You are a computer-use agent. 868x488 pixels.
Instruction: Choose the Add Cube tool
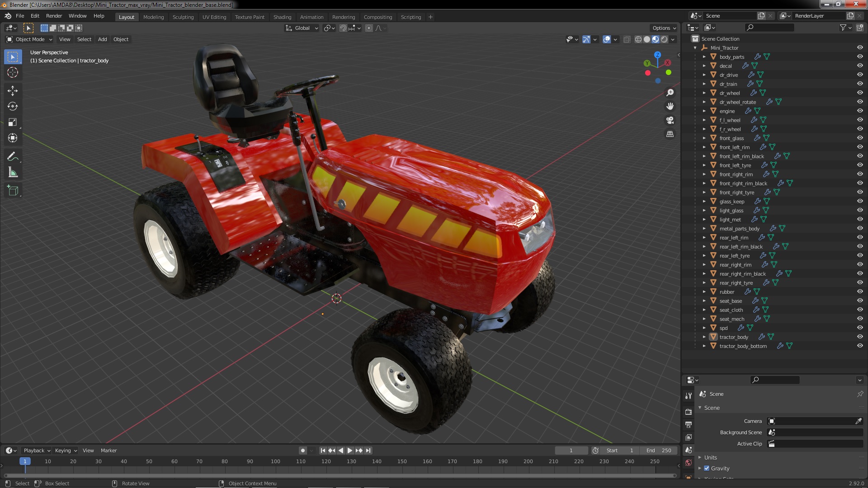[13, 191]
